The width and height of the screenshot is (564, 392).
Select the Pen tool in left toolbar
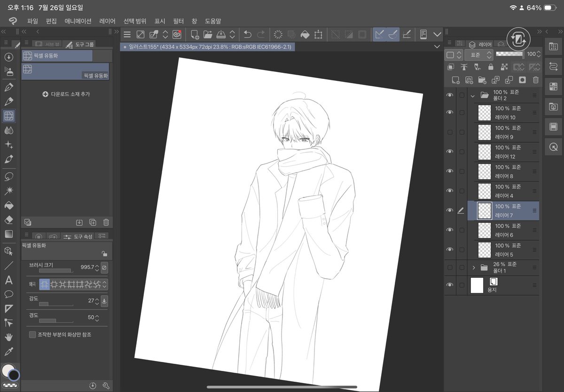click(8, 87)
